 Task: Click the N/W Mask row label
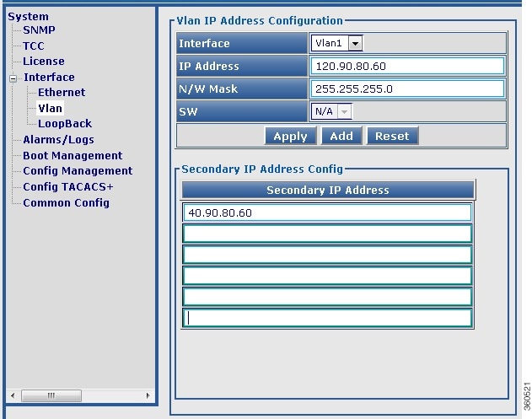pyautogui.click(x=242, y=89)
